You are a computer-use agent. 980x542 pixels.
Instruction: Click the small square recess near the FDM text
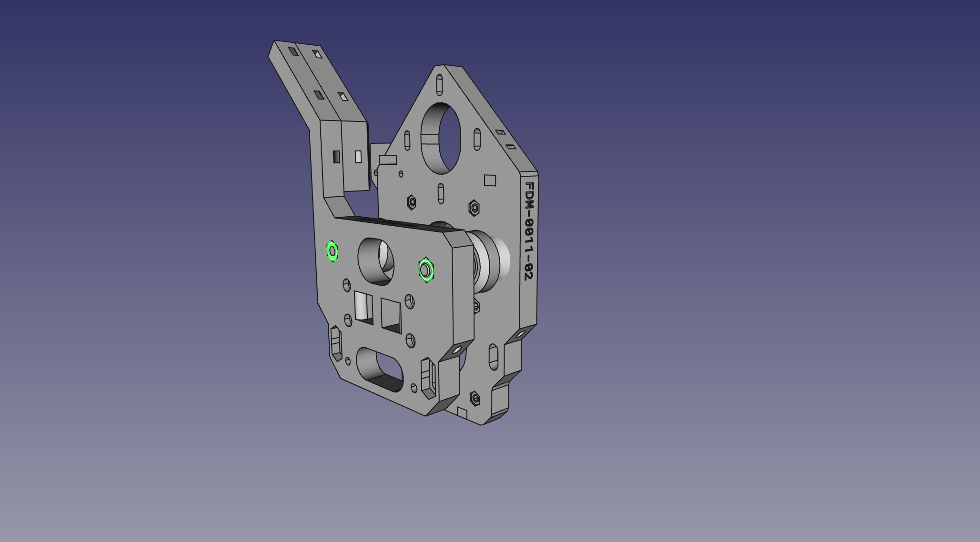(490, 181)
